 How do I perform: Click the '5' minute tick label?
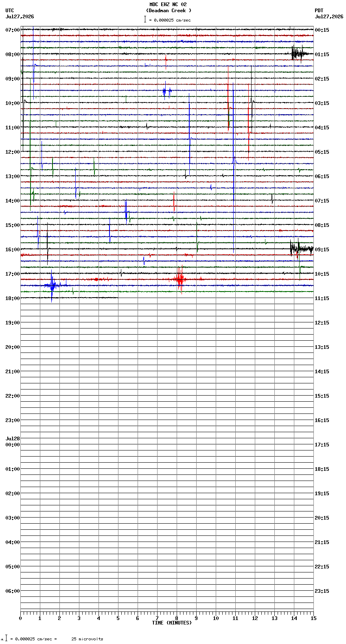118,618
